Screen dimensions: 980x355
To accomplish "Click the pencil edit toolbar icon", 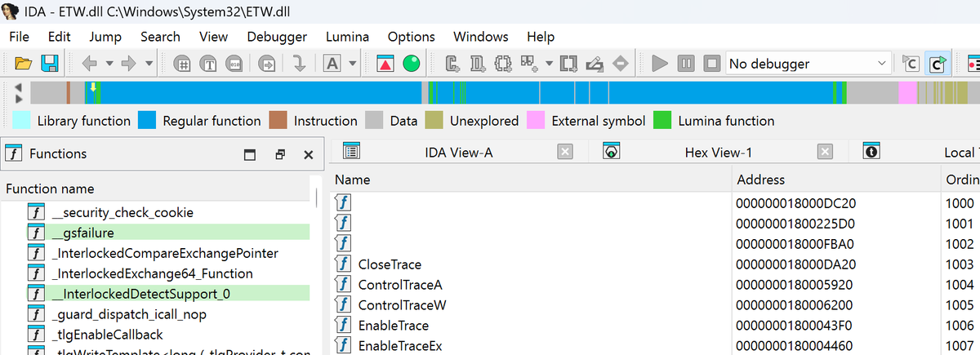I will point(595,63).
